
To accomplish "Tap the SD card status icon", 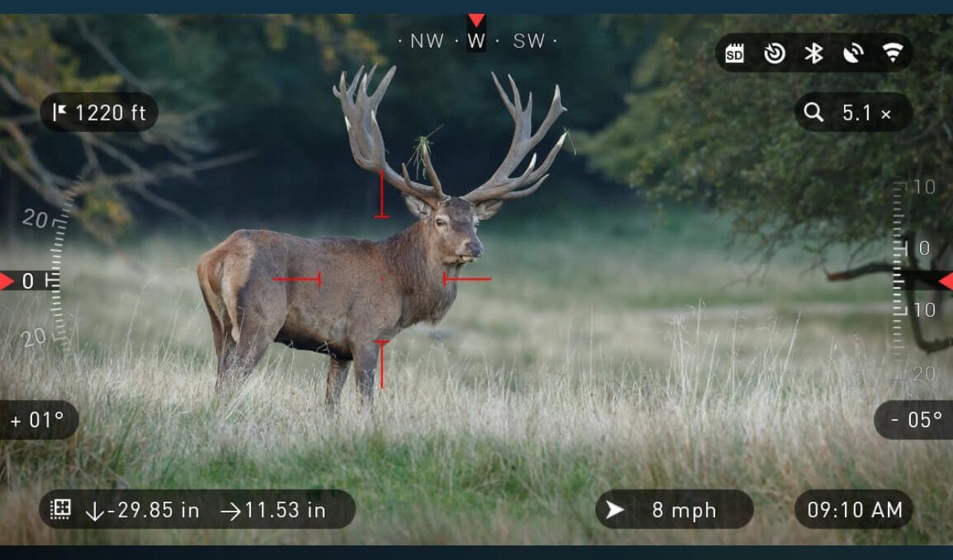I will (734, 53).
